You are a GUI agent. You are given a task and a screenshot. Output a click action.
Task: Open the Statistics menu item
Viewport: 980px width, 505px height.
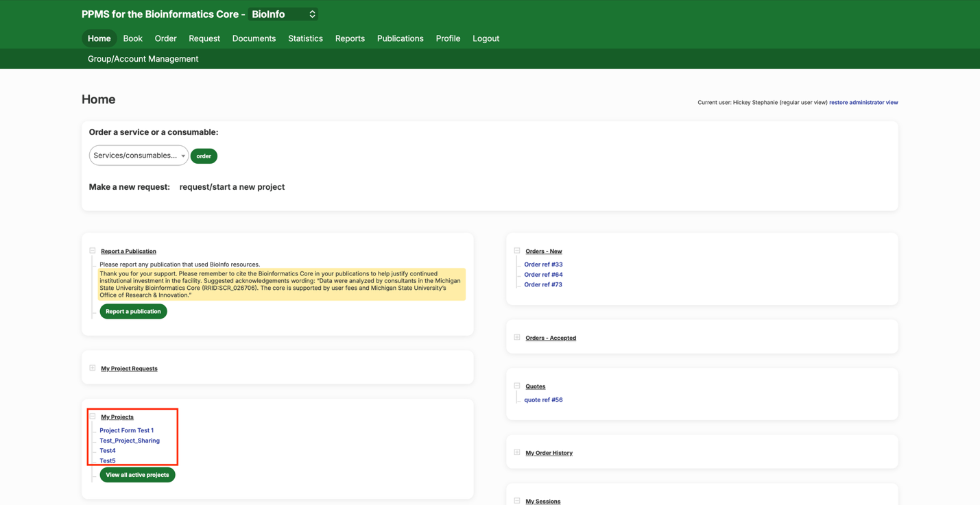tap(305, 38)
